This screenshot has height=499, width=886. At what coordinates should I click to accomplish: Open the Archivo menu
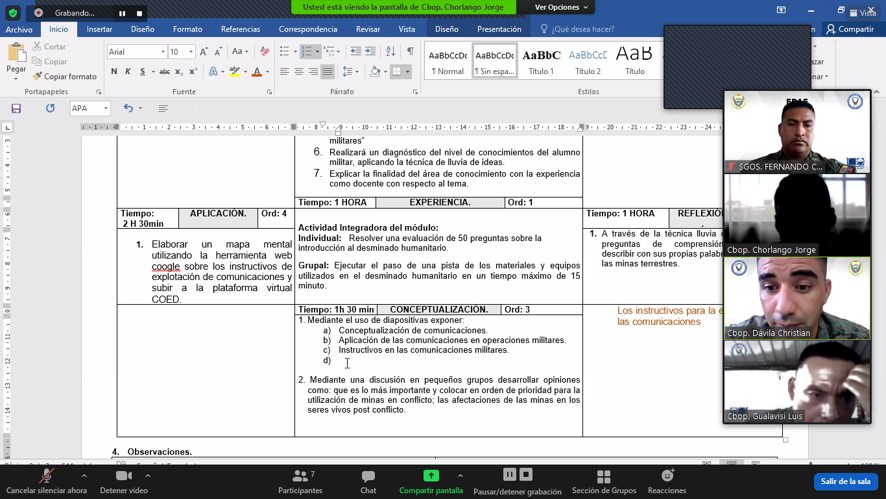coord(19,29)
